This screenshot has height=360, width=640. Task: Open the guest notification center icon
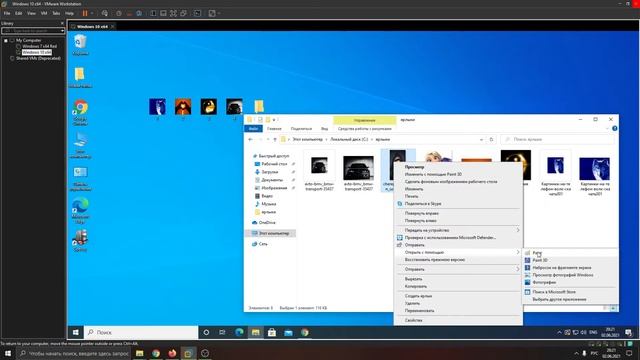pyautogui.click(x=629, y=333)
